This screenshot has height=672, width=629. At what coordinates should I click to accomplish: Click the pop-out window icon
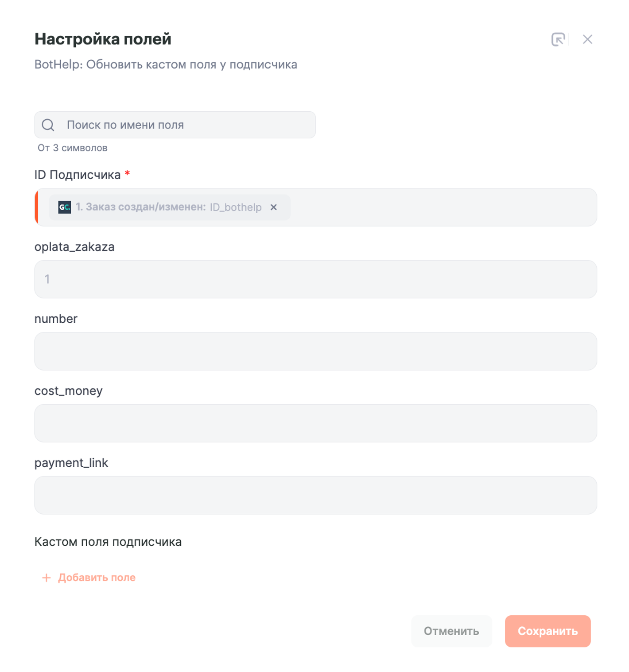(558, 39)
